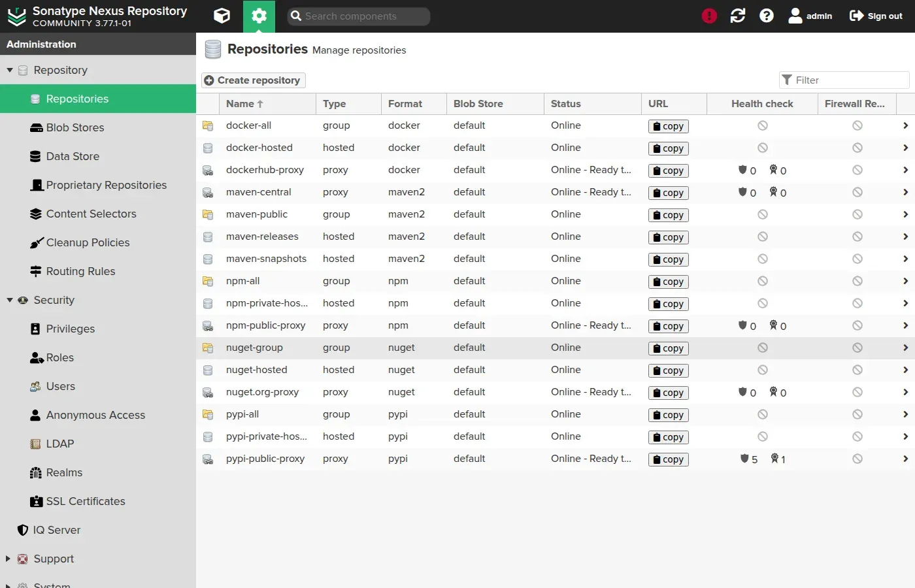Sort by Type column header
The image size is (915, 588).
pyautogui.click(x=348, y=104)
